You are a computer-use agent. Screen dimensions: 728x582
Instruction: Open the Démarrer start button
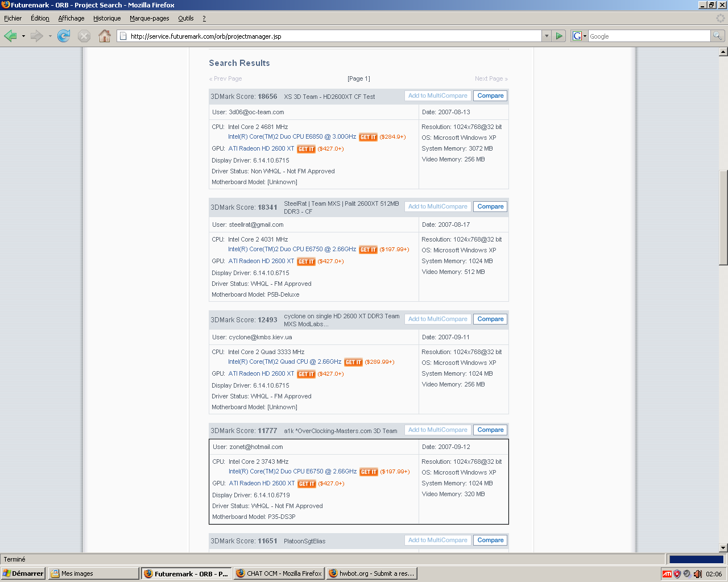coord(23,573)
